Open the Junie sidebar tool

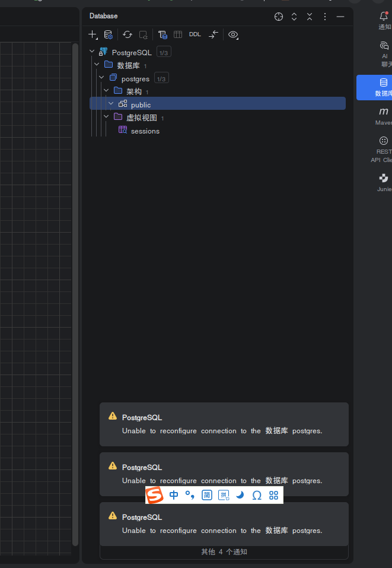pos(384,182)
